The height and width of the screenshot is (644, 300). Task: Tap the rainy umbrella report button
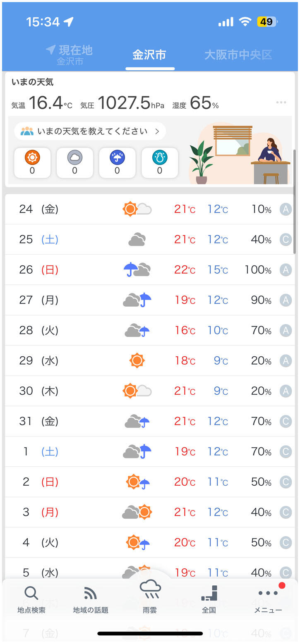click(117, 162)
